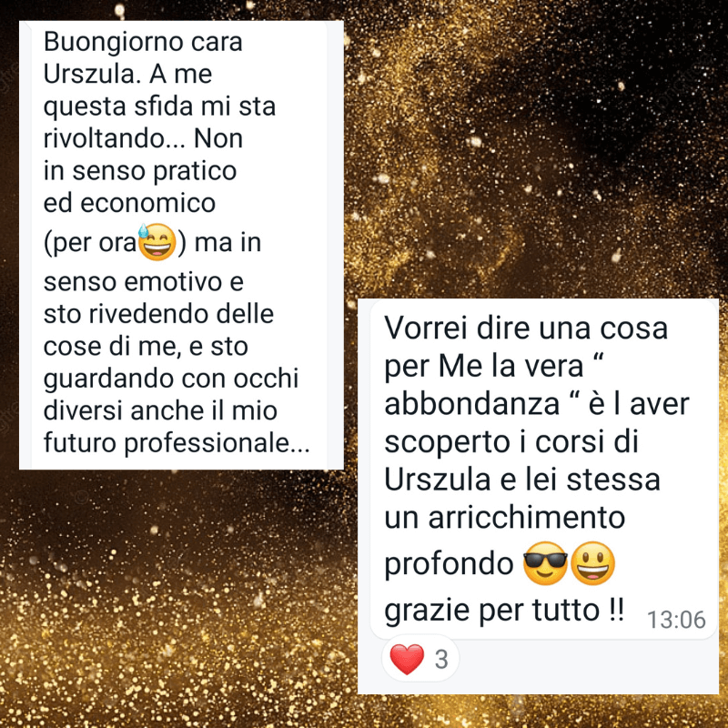Click the 13:06 message timestamp
Image resolution: width=728 pixels, height=728 pixels.
pyautogui.click(x=676, y=620)
